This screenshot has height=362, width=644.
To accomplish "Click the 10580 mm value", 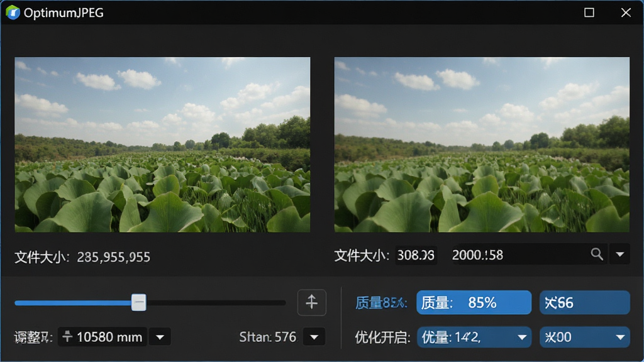I will [109, 337].
